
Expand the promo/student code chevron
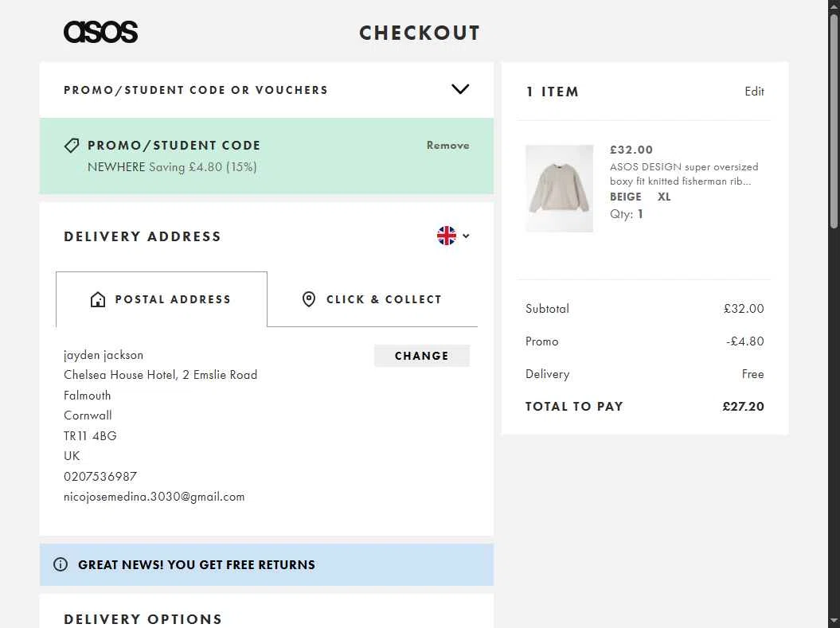click(460, 89)
